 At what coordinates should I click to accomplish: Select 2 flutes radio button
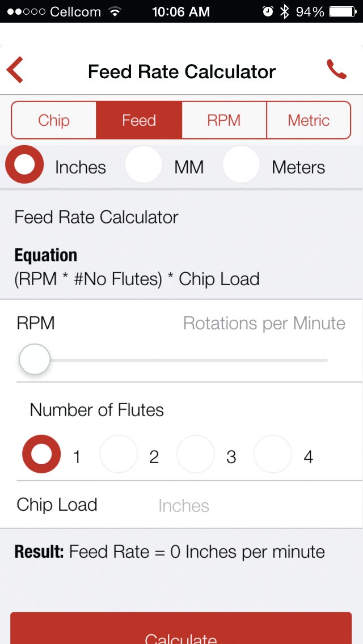pyautogui.click(x=119, y=454)
